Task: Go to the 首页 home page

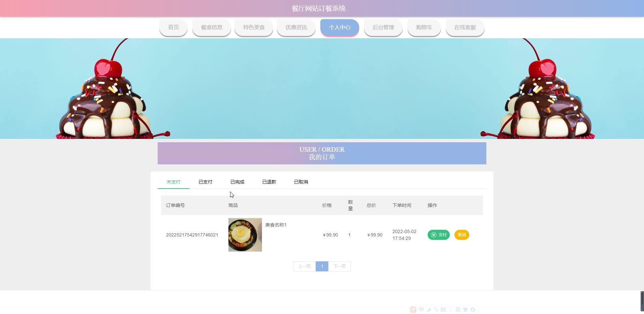Action: pyautogui.click(x=173, y=28)
